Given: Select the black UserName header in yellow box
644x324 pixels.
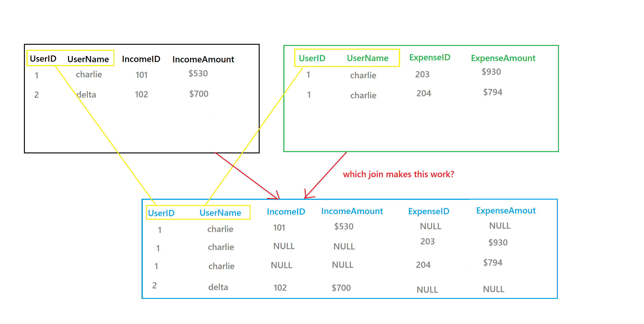Looking at the screenshot, I should coord(88,59).
